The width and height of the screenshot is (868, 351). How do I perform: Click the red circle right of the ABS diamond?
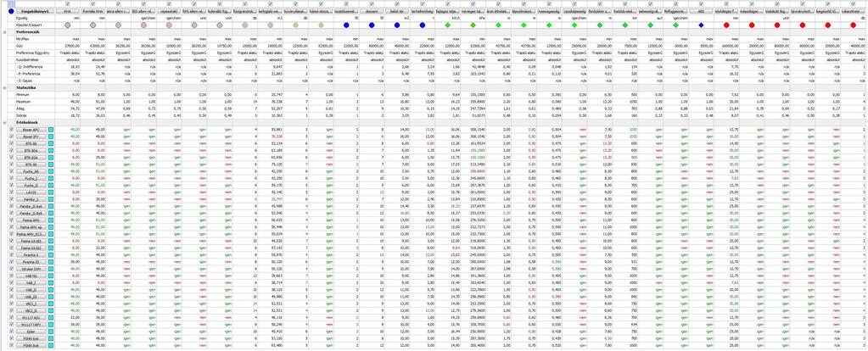click(727, 25)
